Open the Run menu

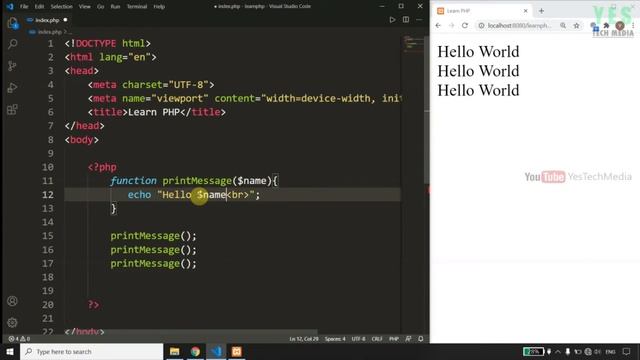(116, 7)
